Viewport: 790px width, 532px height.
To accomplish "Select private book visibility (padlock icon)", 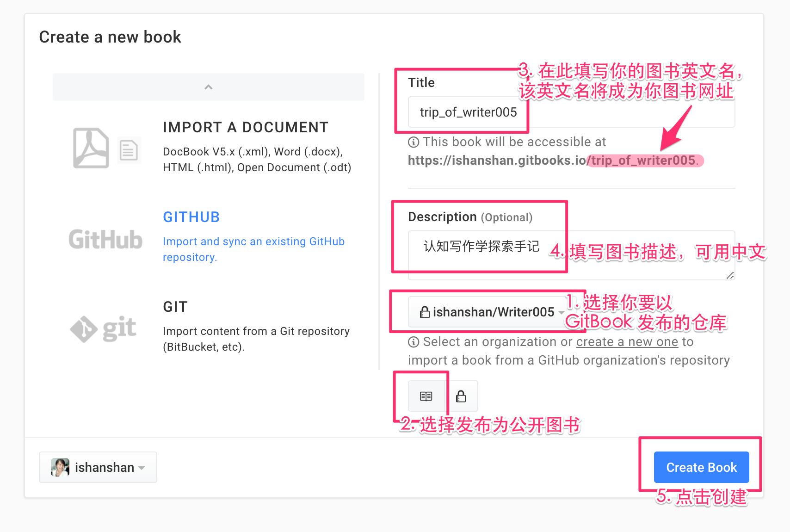I will [x=461, y=396].
